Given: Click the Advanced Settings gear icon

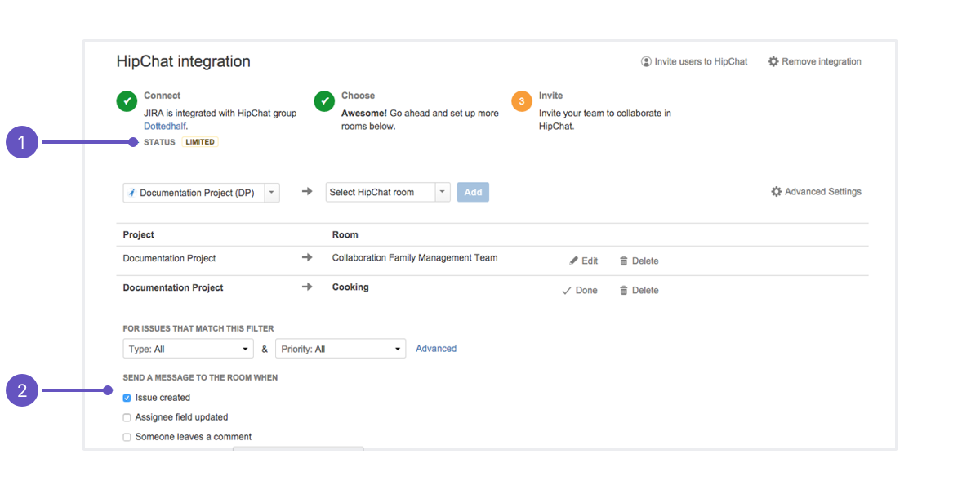Looking at the screenshot, I should (x=777, y=191).
